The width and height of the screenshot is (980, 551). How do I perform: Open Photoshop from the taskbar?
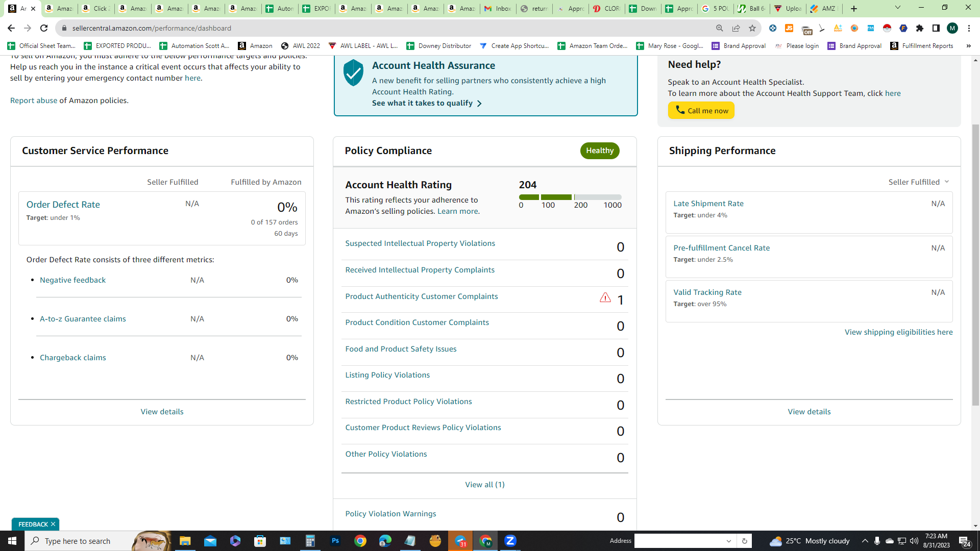(x=335, y=541)
